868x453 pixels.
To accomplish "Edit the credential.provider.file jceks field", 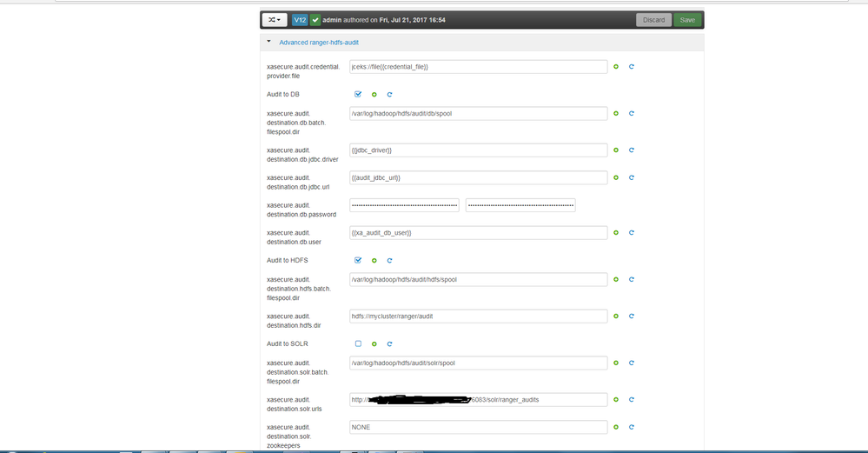I will point(478,67).
